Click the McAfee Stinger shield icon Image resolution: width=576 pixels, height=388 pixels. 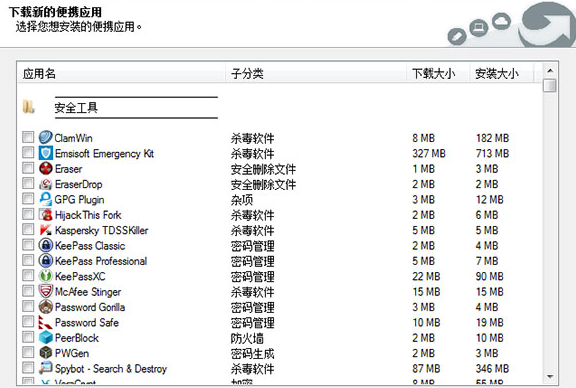[46, 291]
